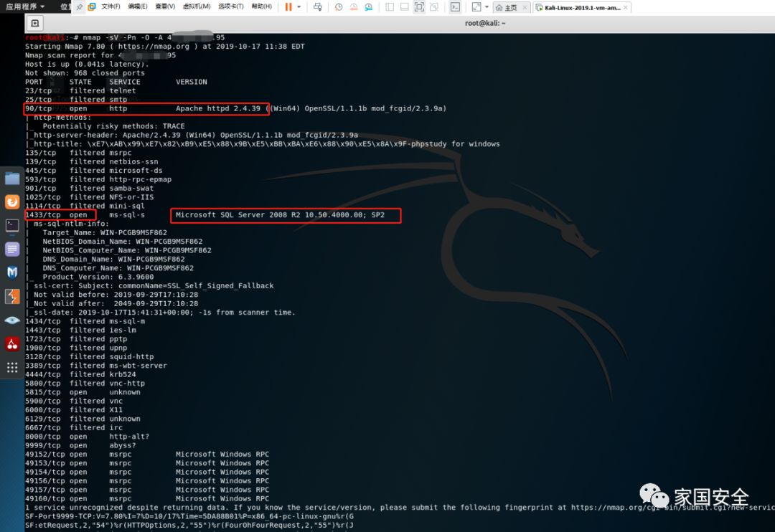Expand the stretch display dropdown arrow
Screen dimensions: 775x532
[487, 7]
